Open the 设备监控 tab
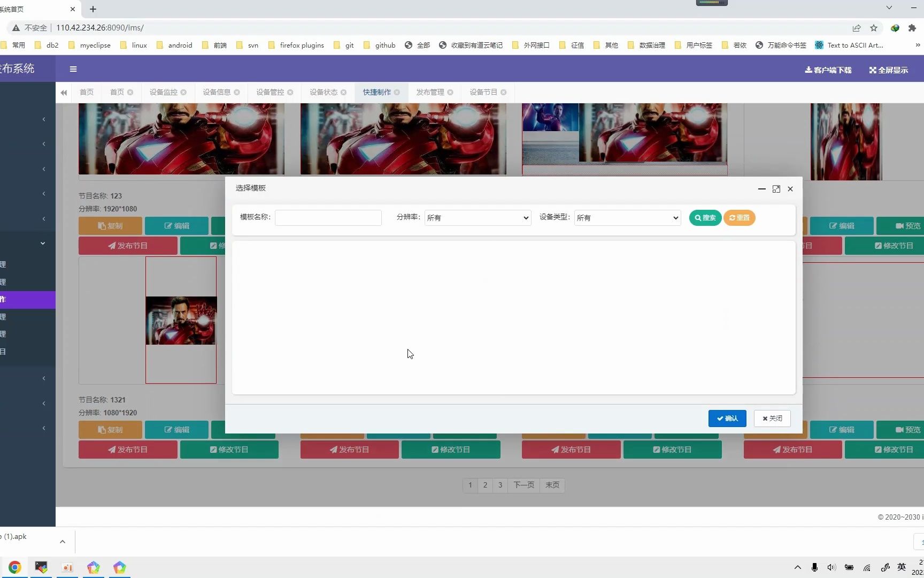 (163, 92)
